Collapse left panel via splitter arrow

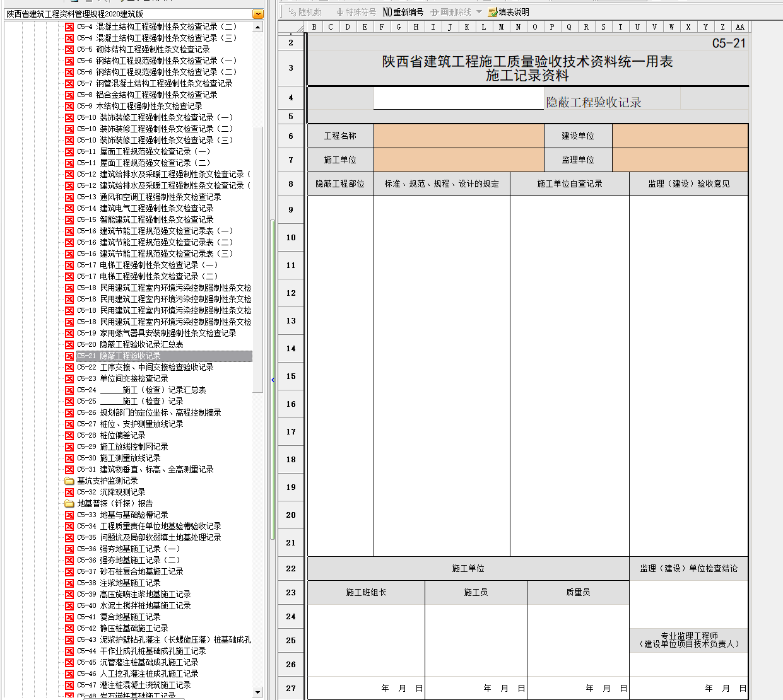(x=273, y=380)
